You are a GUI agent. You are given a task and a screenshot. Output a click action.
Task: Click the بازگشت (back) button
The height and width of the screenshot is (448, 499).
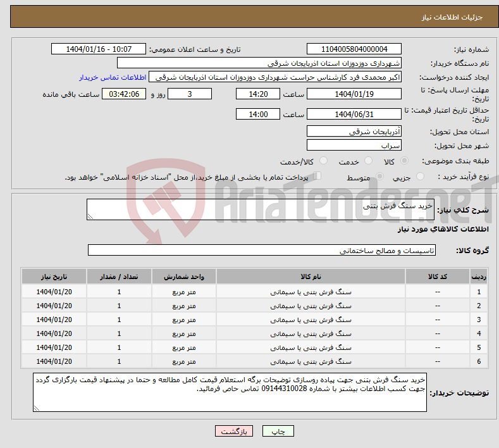[x=234, y=431]
